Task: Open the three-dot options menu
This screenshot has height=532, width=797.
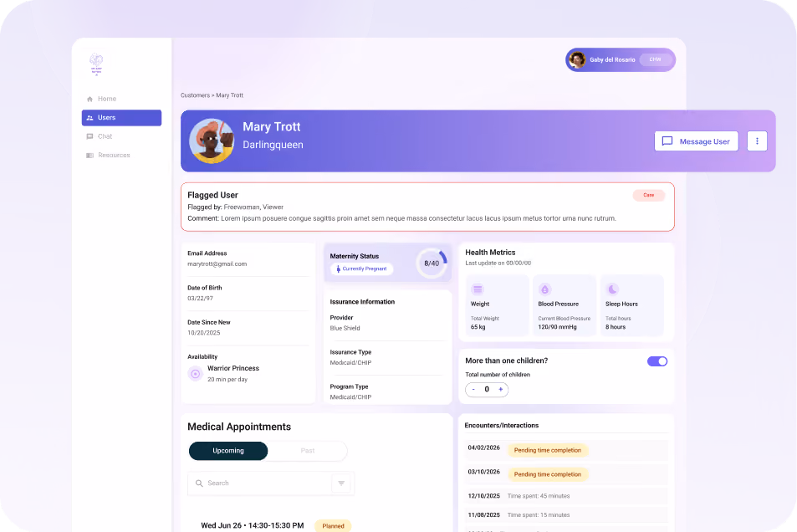Action: (757, 141)
